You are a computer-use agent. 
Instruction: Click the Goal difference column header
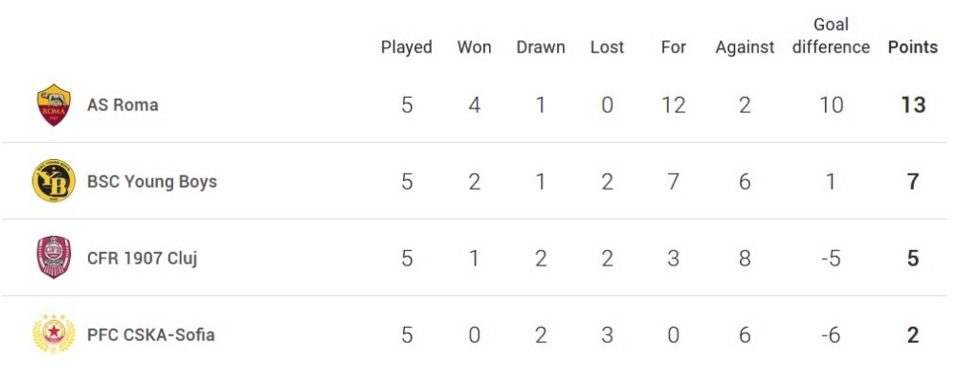pyautogui.click(x=831, y=35)
